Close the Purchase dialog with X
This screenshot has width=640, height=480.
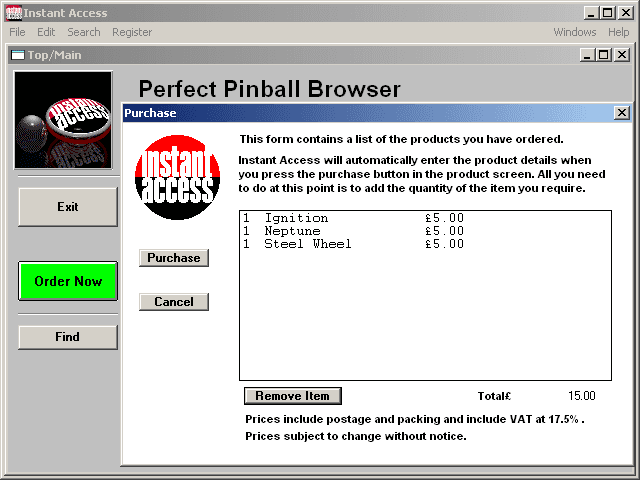point(621,113)
